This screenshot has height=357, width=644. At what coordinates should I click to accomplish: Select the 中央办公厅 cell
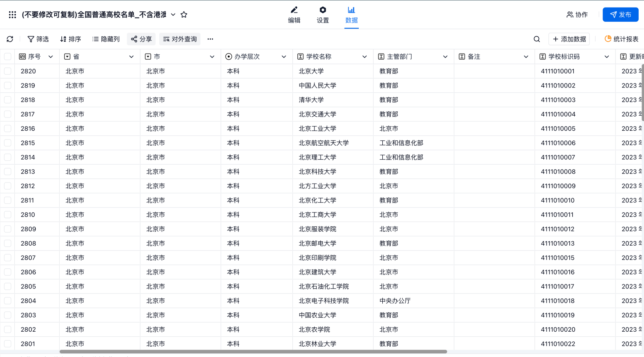click(x=413, y=301)
